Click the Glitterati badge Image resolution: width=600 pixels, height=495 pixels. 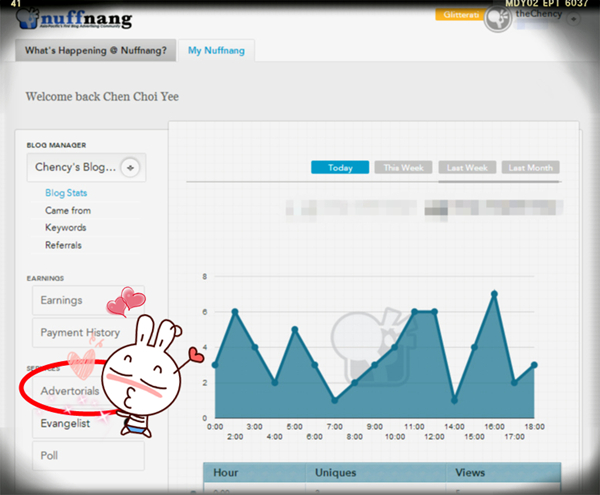461,15
